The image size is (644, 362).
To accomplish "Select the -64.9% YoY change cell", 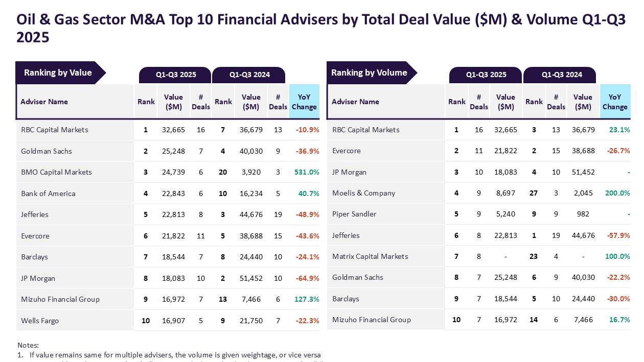I will 307,278.
